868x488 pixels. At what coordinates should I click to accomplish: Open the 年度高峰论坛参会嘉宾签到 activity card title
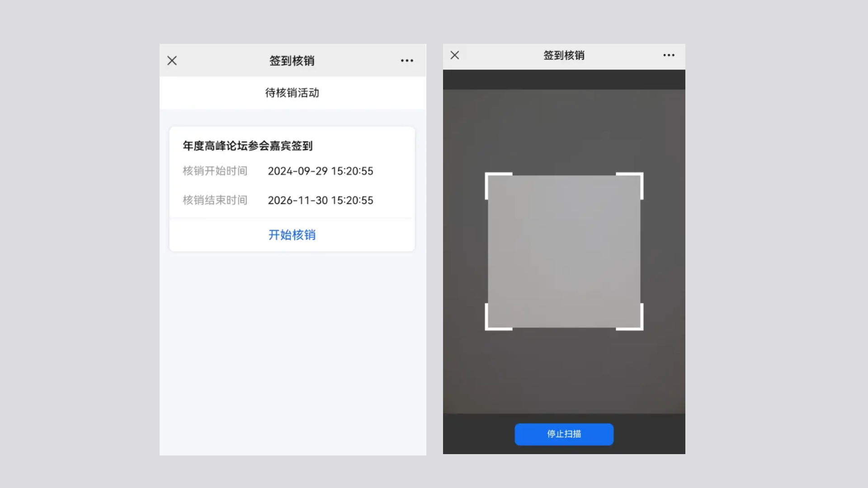(x=247, y=146)
